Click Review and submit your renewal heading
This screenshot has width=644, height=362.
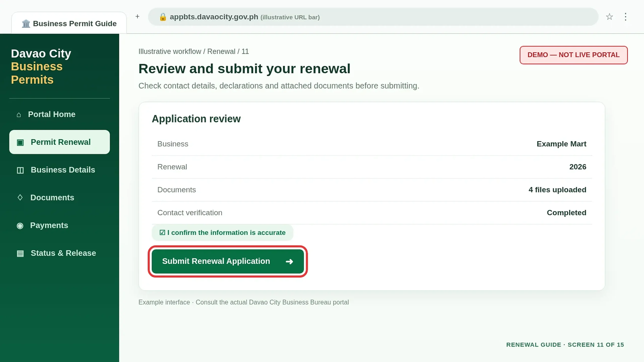[244, 69]
